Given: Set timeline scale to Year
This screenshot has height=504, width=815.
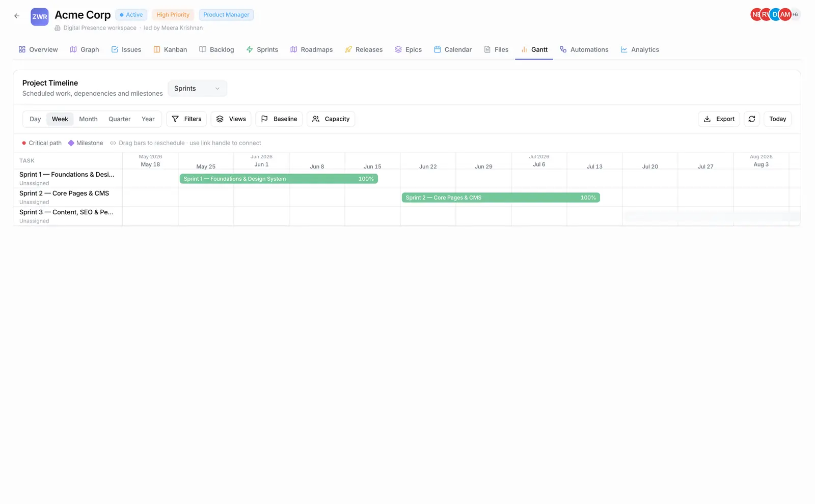Looking at the screenshot, I should [x=148, y=119].
